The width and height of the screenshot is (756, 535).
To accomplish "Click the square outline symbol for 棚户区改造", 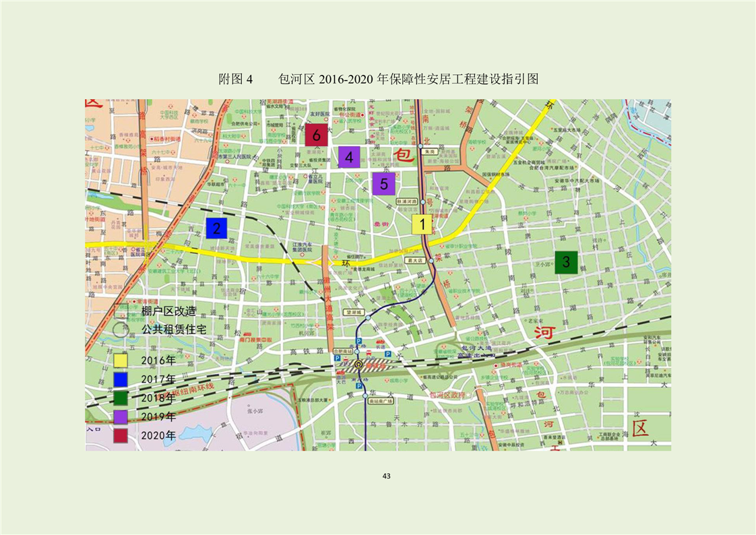I will 121,311.
